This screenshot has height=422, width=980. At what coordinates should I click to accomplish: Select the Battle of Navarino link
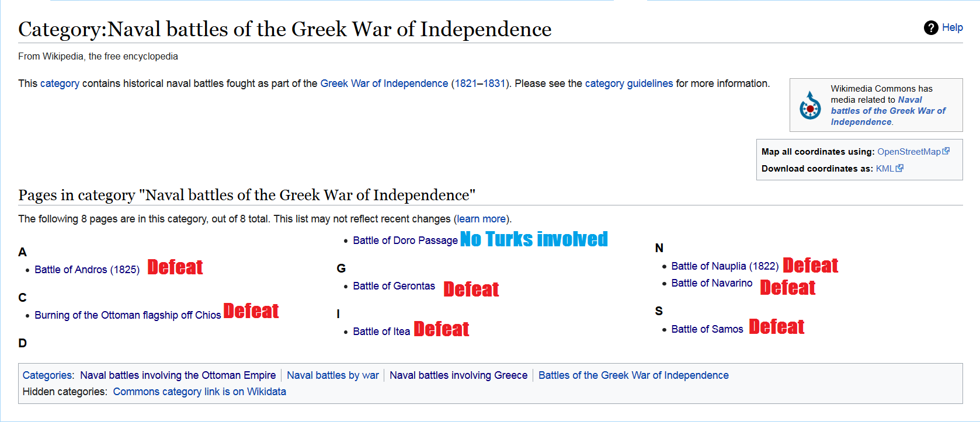[x=711, y=283]
